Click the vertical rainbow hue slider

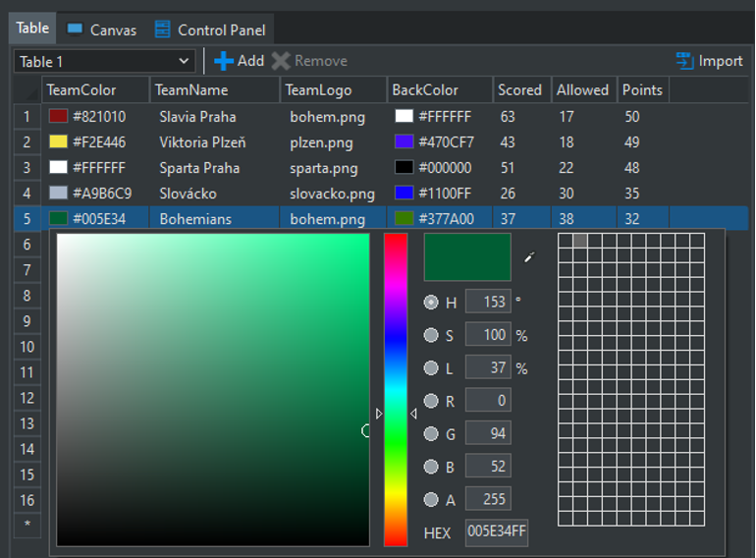coord(396,388)
